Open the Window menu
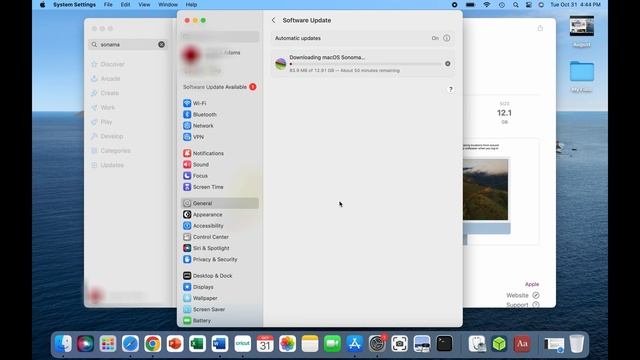 point(168,5)
